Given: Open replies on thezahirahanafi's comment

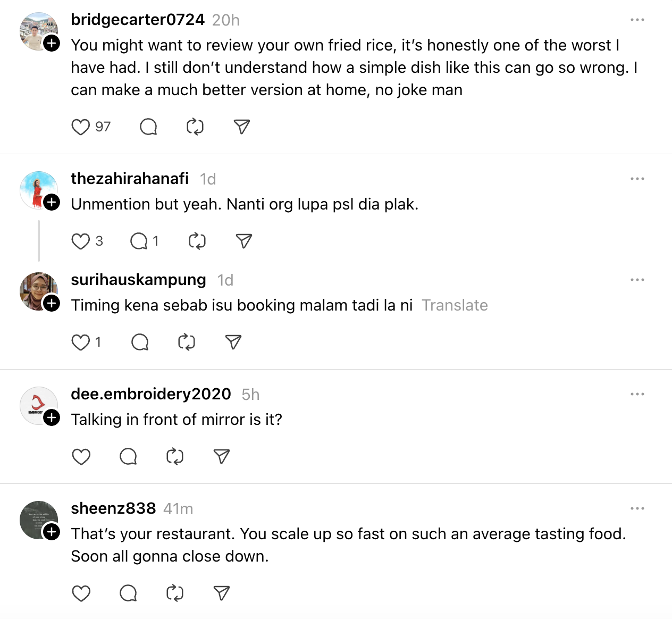Looking at the screenshot, I should [139, 241].
